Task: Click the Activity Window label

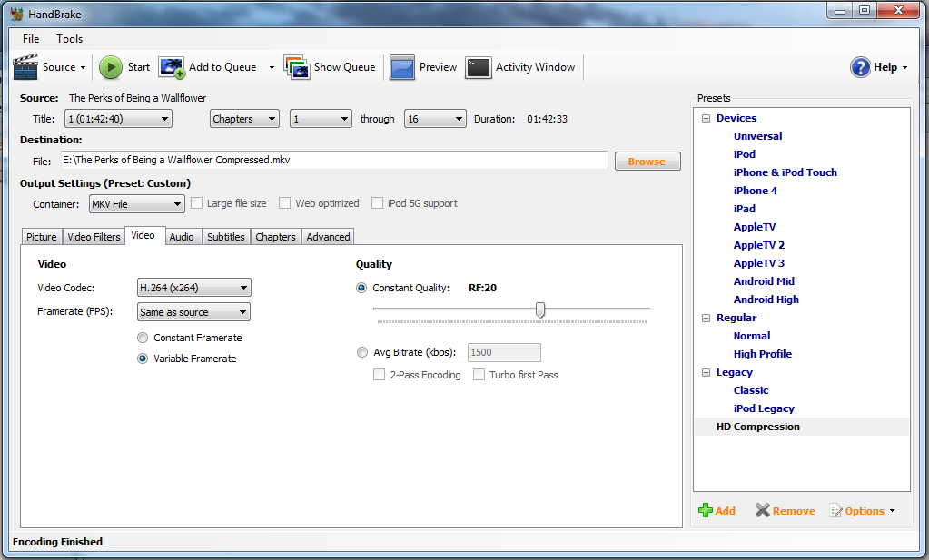Action: coord(535,67)
